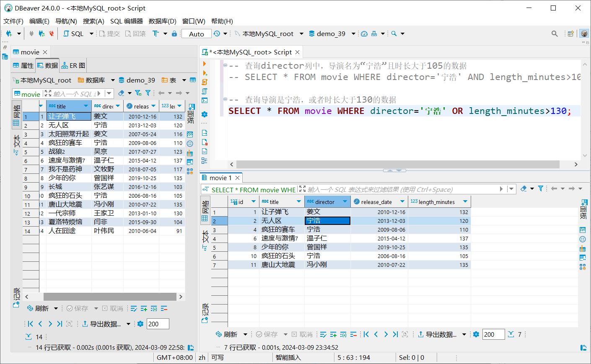This screenshot has width=591, height=364.
Task: Click the red disconnect plug icon
Action: click(52, 34)
